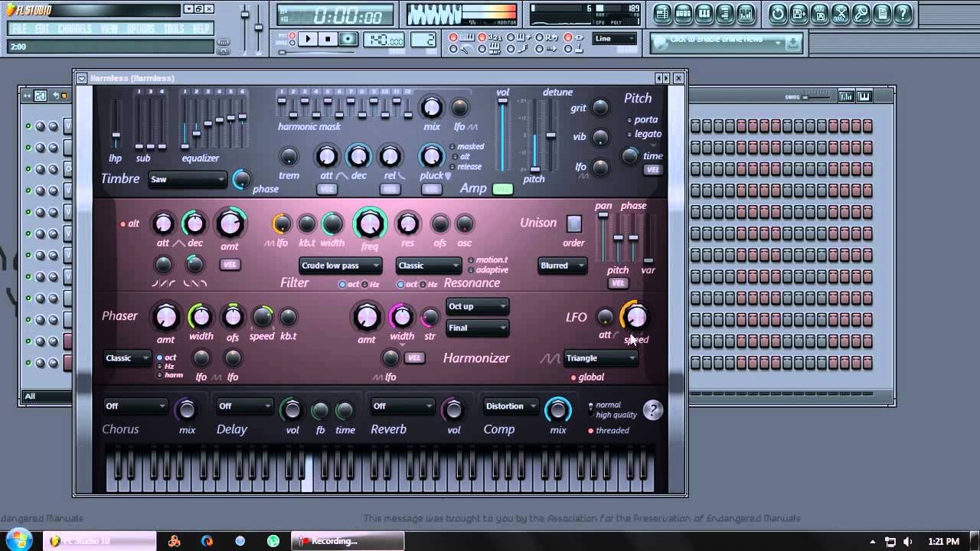Click the one-click recording wrench icon
Viewport: 980px width, 551px height.
pos(861,13)
